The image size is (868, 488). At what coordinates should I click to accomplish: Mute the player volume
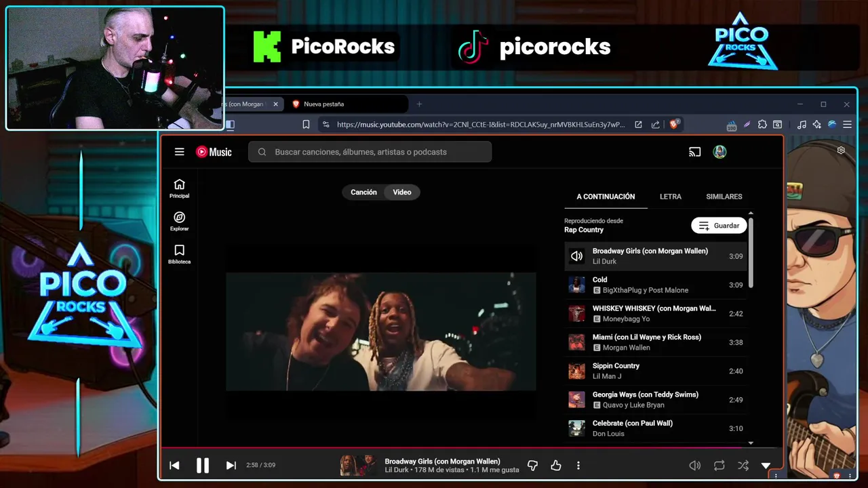coord(695,465)
